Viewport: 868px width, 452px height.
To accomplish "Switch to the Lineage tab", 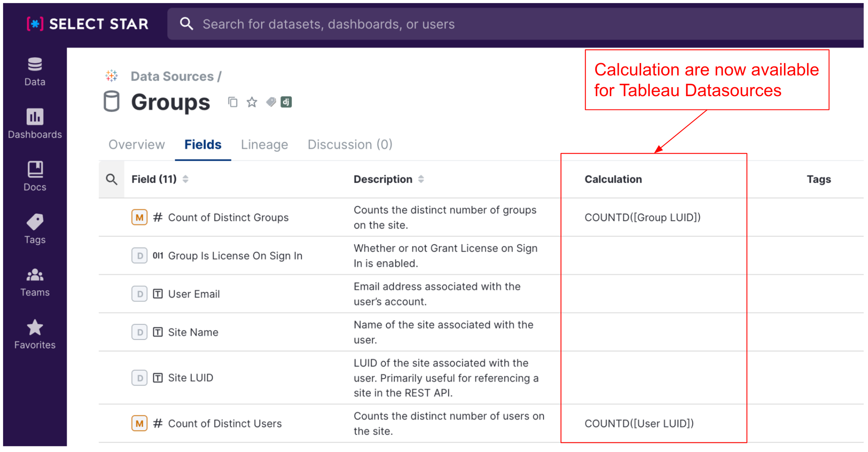I will tap(264, 145).
